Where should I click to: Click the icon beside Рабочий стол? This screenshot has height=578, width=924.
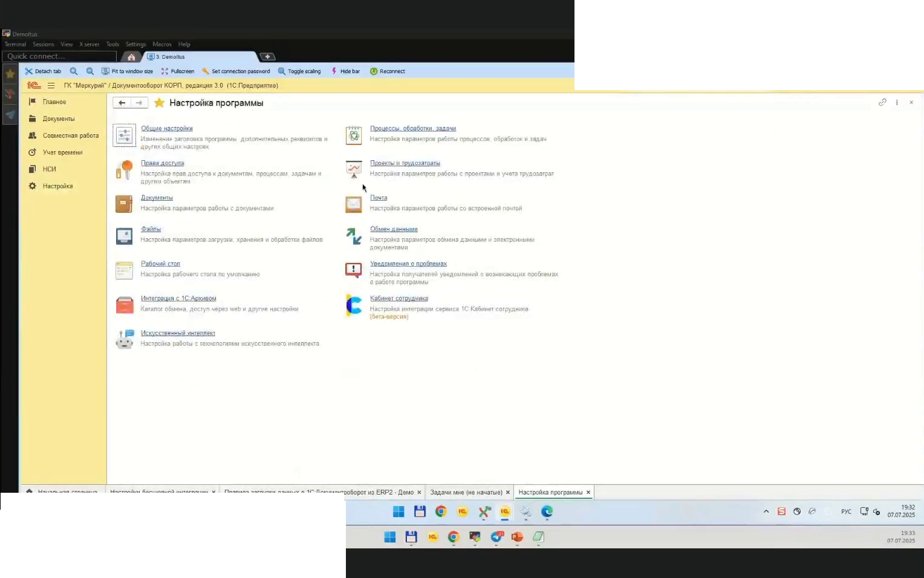(124, 270)
